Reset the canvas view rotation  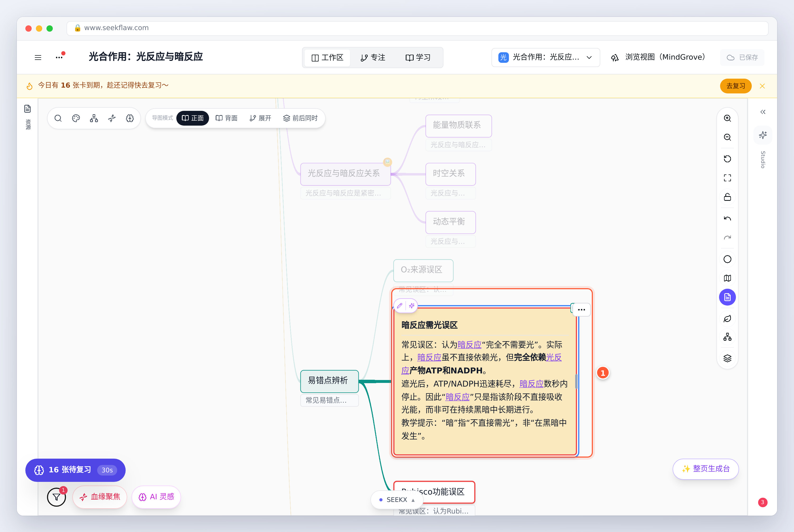click(x=727, y=159)
